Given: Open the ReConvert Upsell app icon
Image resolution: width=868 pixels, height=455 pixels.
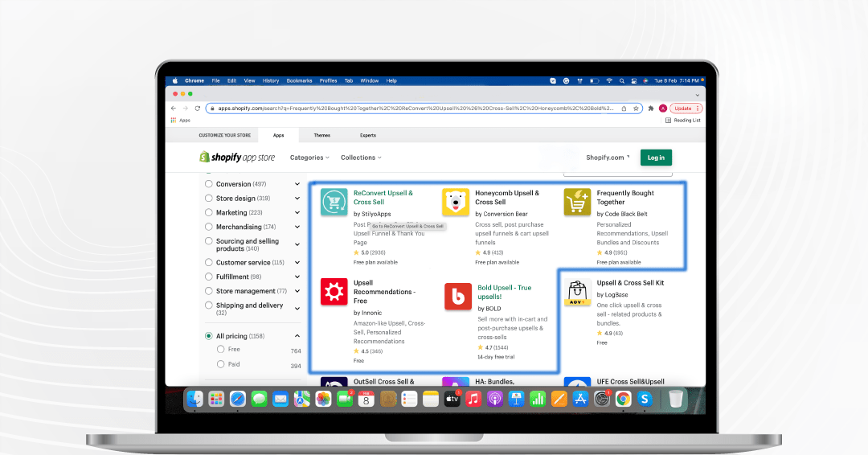Looking at the screenshot, I should [x=334, y=202].
